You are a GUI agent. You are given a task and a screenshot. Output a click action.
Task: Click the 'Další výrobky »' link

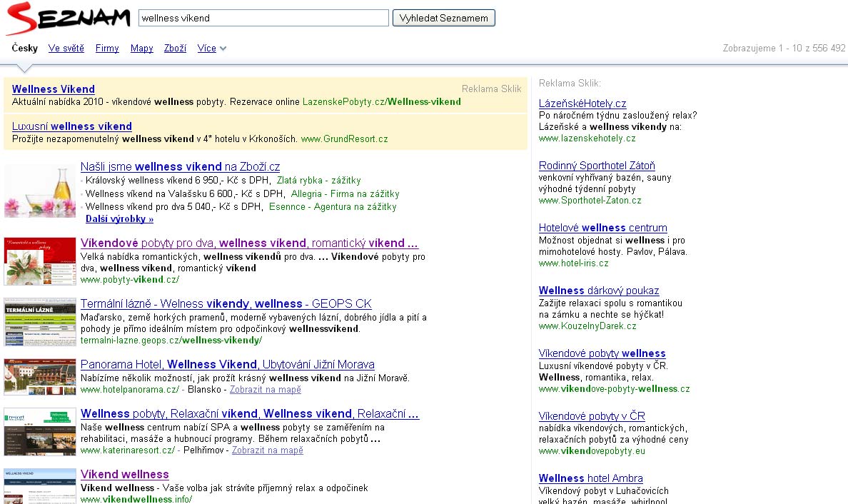(x=119, y=219)
